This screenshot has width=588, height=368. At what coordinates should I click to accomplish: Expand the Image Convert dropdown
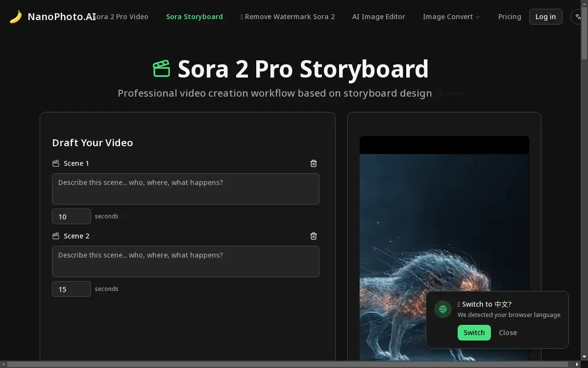(451, 16)
